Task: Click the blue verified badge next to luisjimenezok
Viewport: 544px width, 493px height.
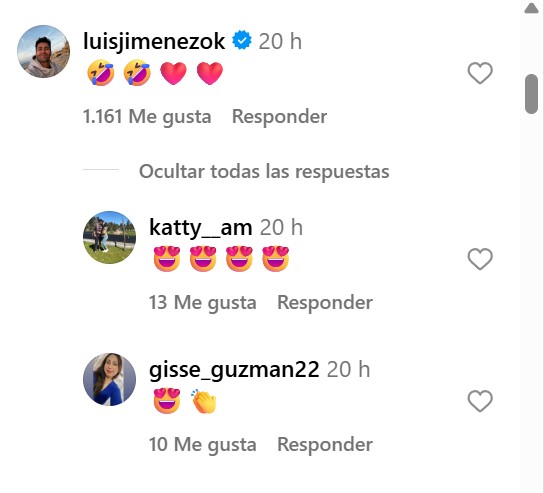Action: point(242,40)
